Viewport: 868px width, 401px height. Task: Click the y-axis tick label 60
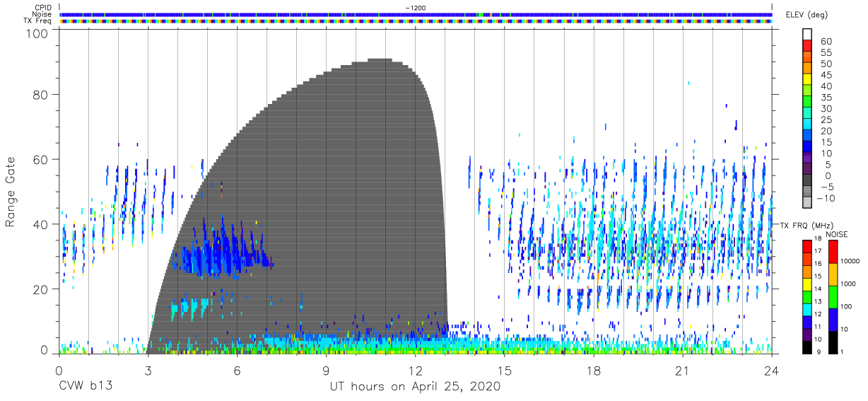click(x=41, y=160)
